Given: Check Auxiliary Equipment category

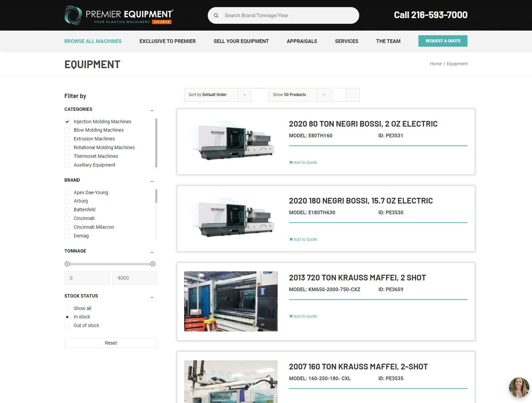Looking at the screenshot, I should click(67, 165).
